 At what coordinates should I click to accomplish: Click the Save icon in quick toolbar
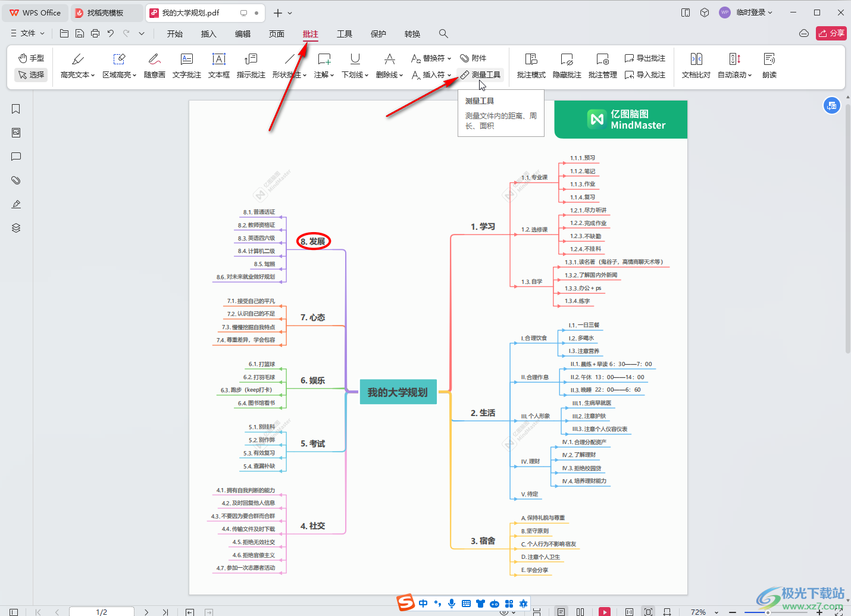80,33
